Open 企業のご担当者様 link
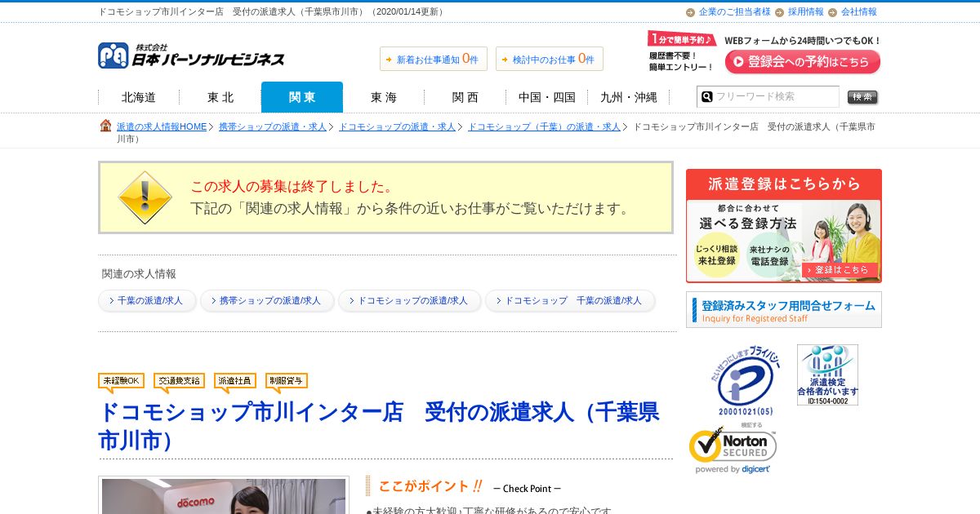The image size is (980, 514). [x=735, y=12]
